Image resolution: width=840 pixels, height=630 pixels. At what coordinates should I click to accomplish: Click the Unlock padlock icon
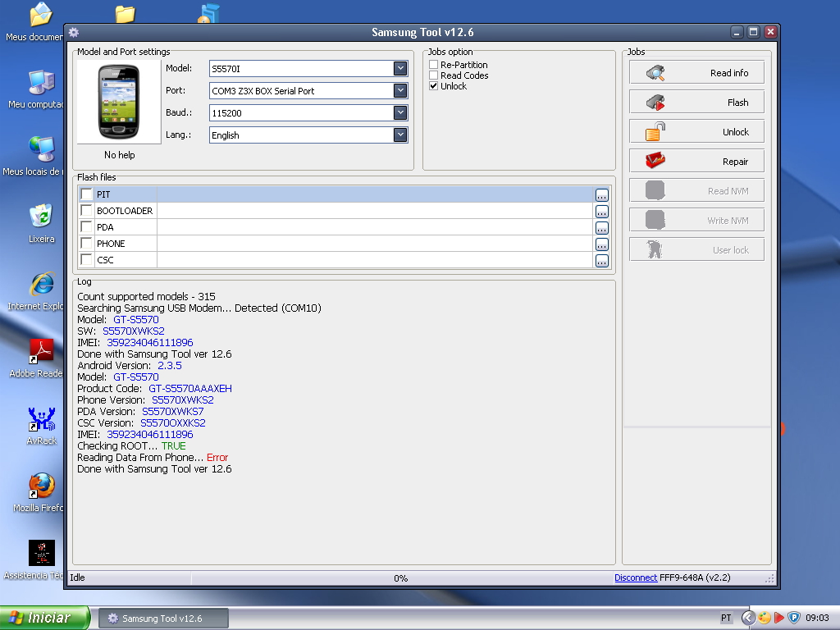point(655,132)
